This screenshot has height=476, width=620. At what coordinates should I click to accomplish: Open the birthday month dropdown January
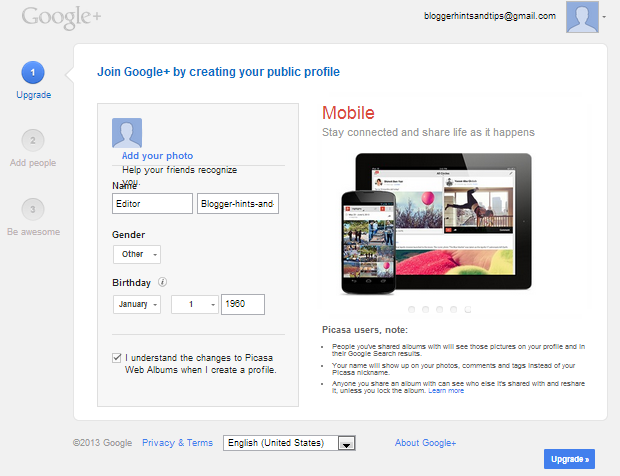(137, 304)
